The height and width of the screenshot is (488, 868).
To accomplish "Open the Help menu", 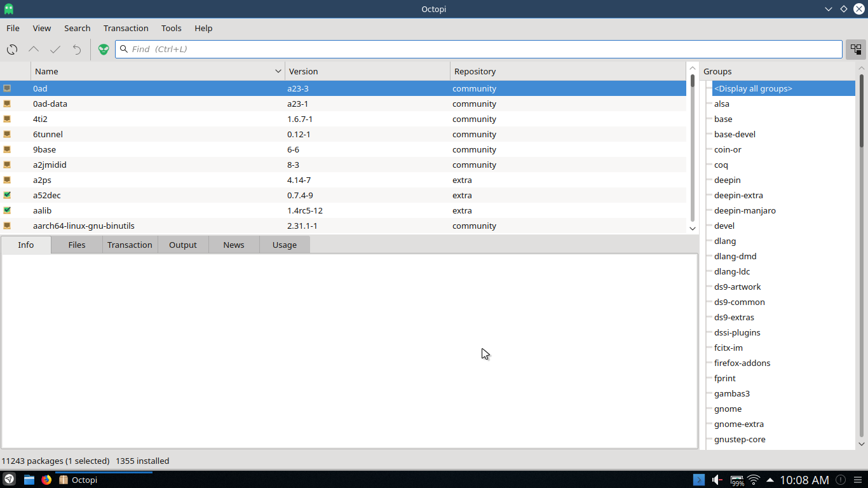I will coord(203,28).
